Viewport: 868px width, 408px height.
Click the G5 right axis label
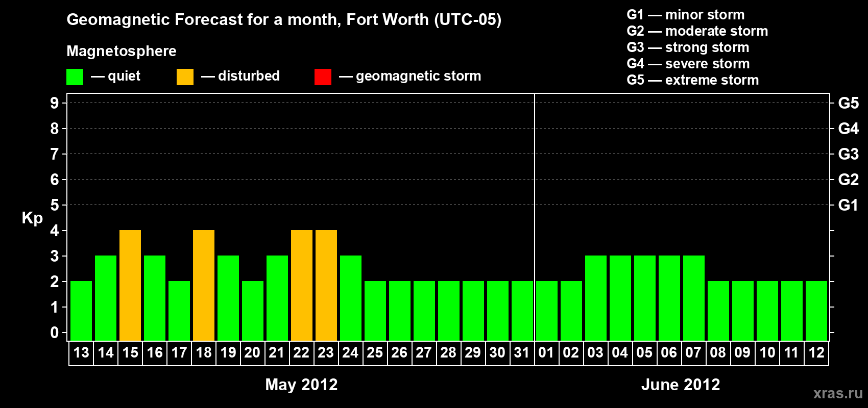(849, 103)
